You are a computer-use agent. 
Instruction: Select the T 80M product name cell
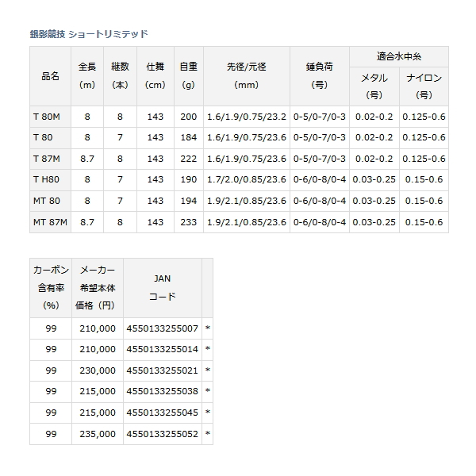click(x=51, y=117)
